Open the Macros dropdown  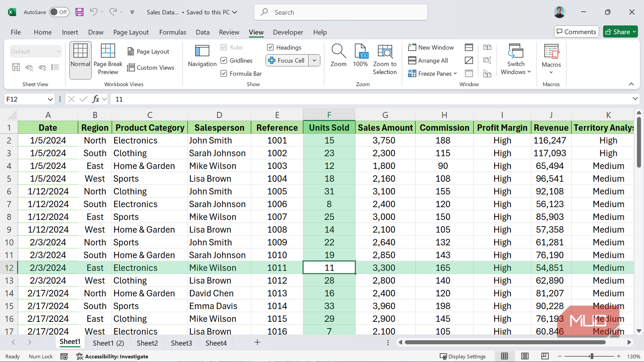coord(551,59)
